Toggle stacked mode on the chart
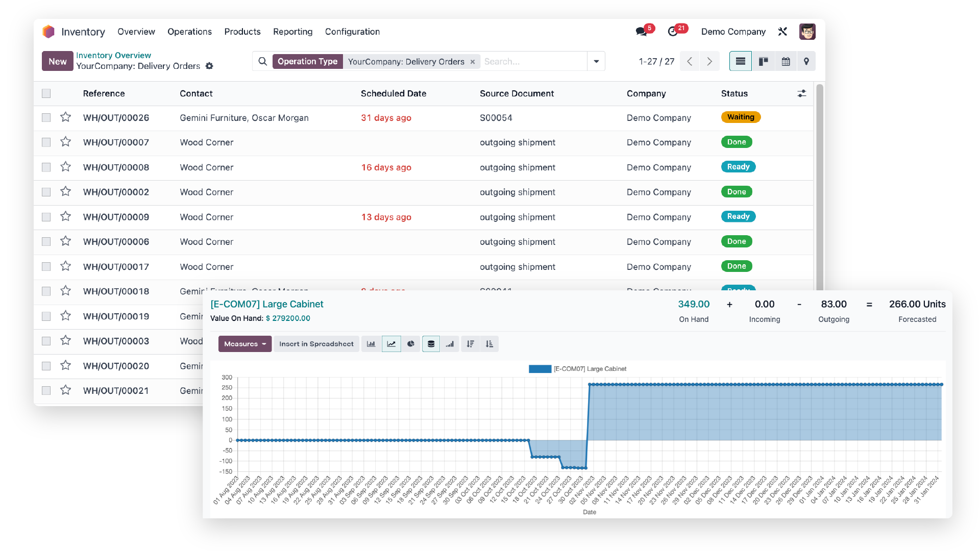Screen dimensions: 980x551 [431, 343]
